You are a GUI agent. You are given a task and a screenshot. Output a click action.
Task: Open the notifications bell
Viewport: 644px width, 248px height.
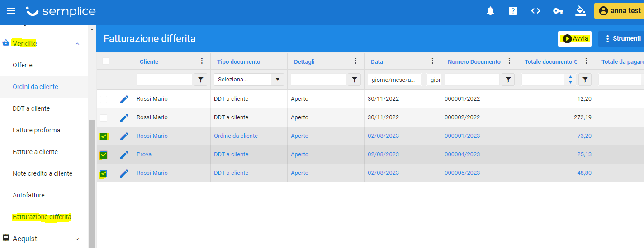(x=490, y=11)
